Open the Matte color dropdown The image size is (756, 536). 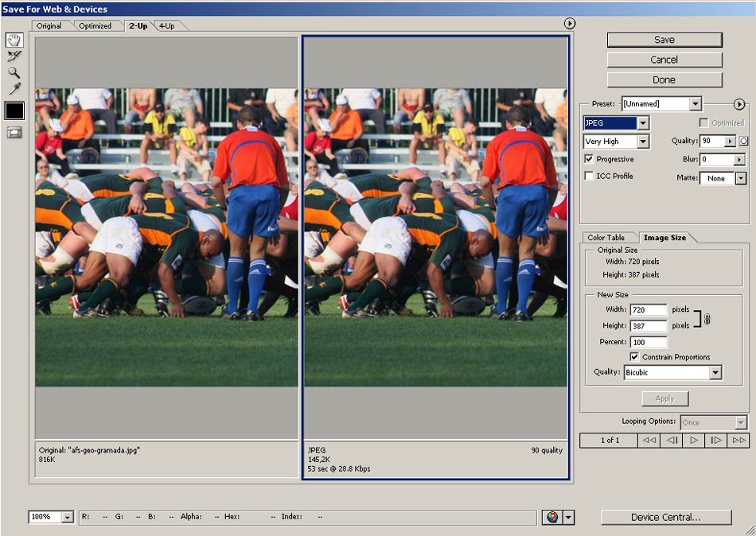[741, 178]
